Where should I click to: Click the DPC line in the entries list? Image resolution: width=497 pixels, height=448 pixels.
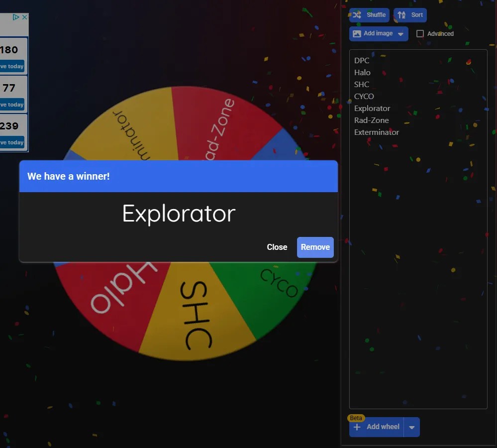(362, 61)
